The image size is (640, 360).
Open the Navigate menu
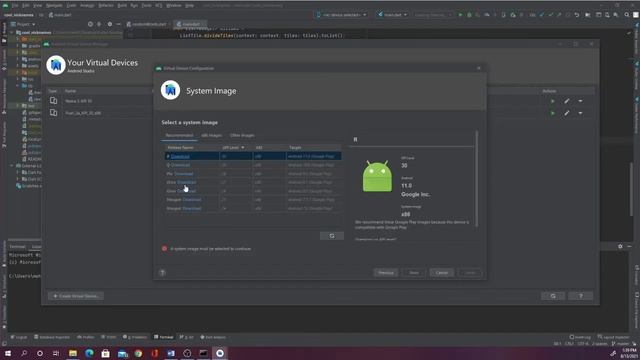(x=54, y=6)
